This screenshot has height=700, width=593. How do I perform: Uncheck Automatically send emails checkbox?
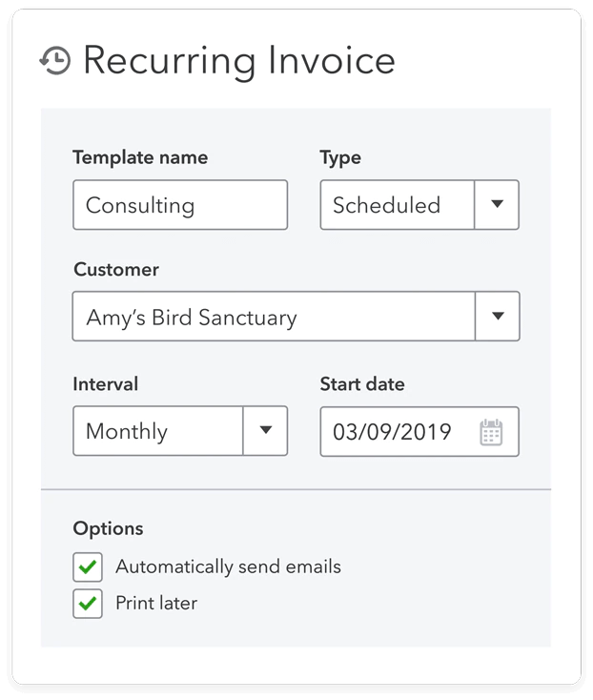coord(88,567)
